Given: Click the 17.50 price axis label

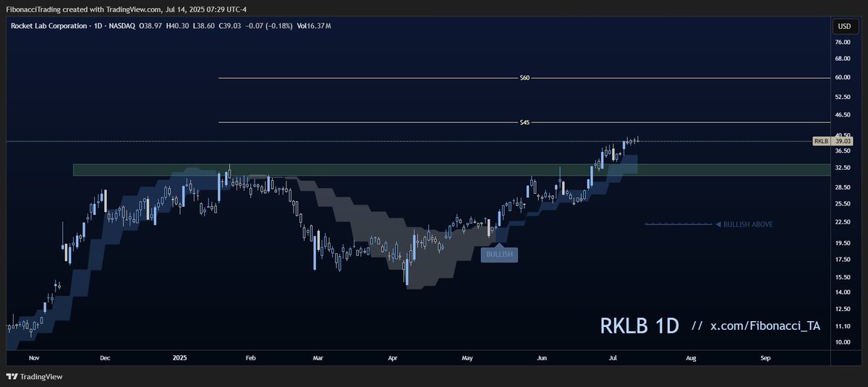Looking at the screenshot, I should click(x=843, y=259).
